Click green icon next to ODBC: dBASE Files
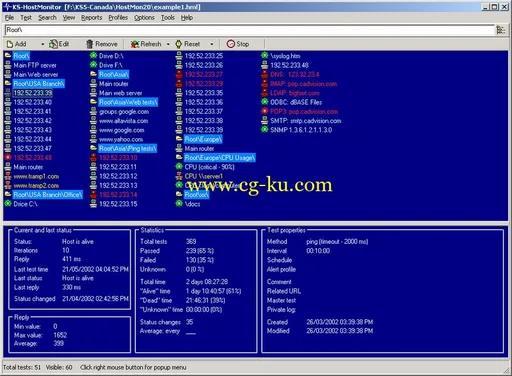 [x=265, y=102]
